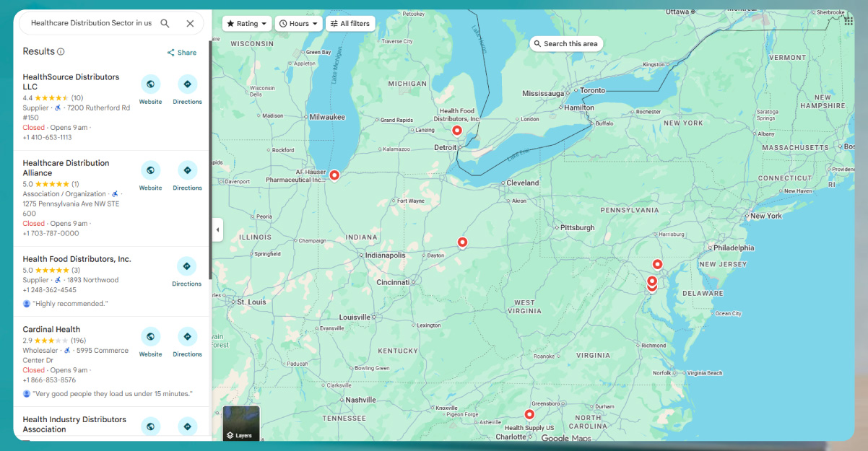
Task: Click the search magnifier icon
Action: coord(165,23)
